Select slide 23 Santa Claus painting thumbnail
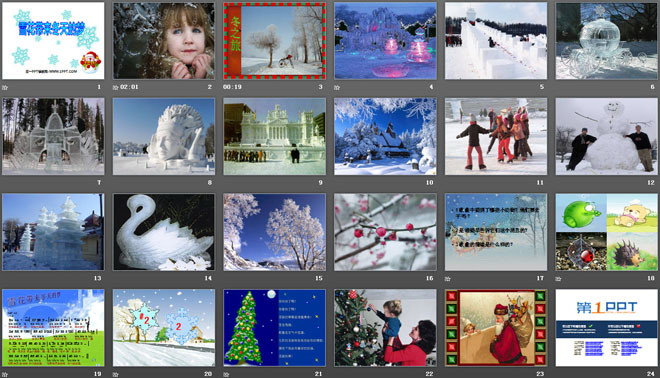This screenshot has width=660, height=378. (x=496, y=327)
